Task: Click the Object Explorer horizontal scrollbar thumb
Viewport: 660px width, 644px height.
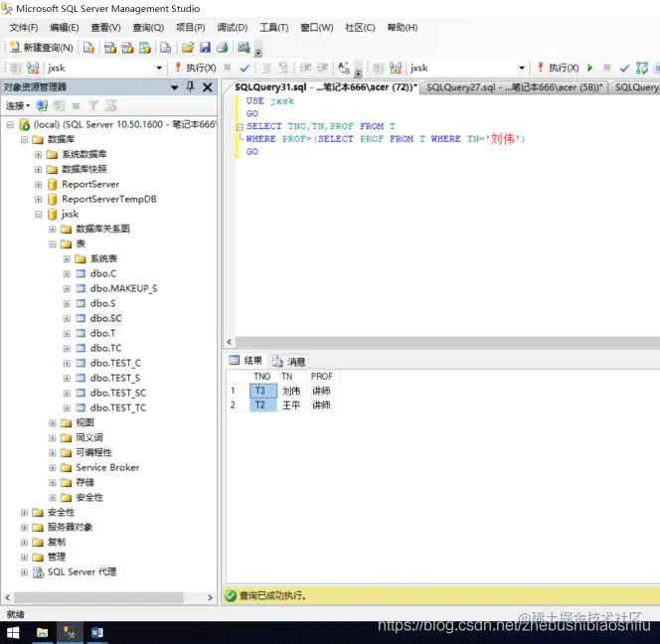Action: [98, 597]
